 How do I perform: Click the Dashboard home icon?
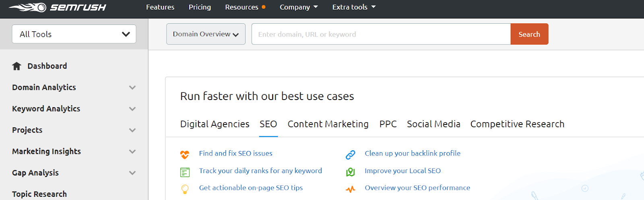point(17,66)
